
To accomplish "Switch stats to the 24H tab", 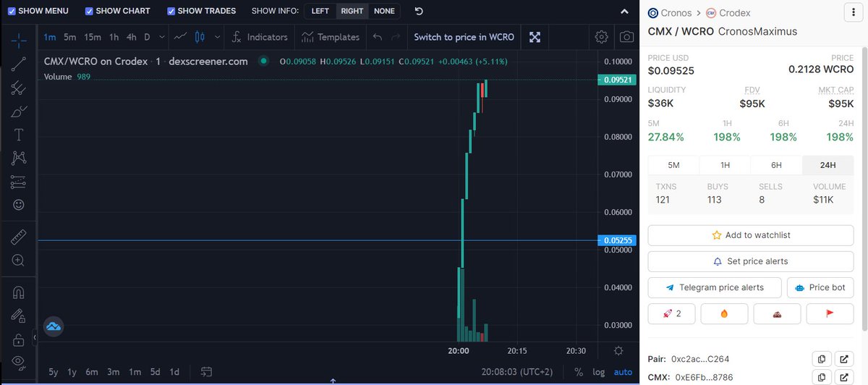I will [828, 165].
